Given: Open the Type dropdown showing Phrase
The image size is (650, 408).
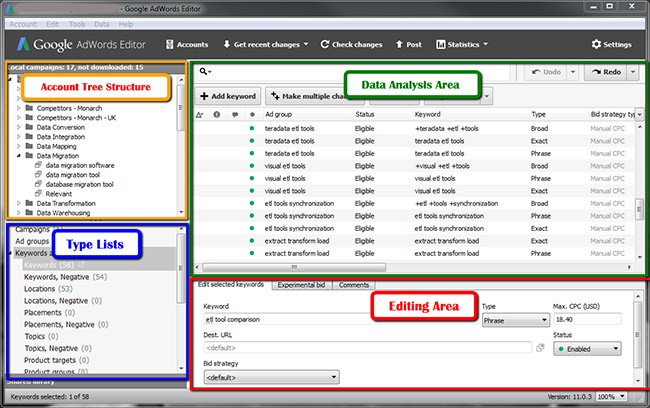Looking at the screenshot, I should coord(514,319).
